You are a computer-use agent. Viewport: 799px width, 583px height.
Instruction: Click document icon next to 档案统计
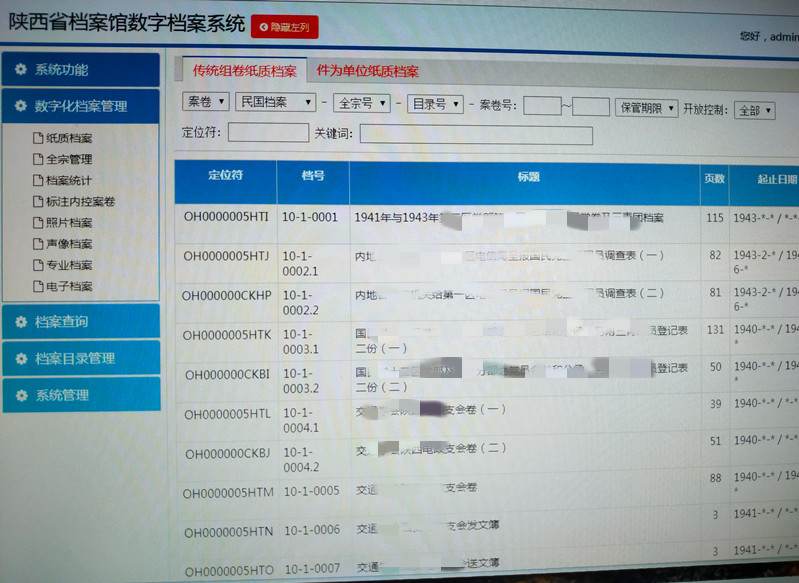[38, 180]
